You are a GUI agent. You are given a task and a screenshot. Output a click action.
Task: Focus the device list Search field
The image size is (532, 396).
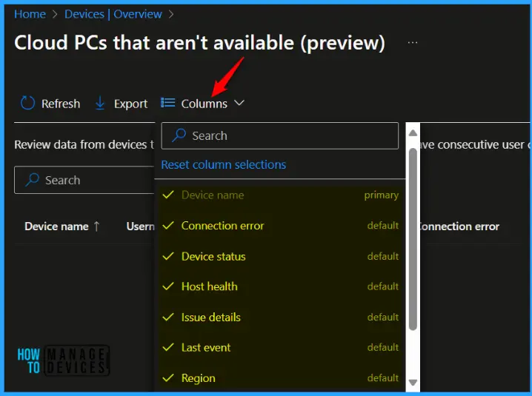pos(84,180)
